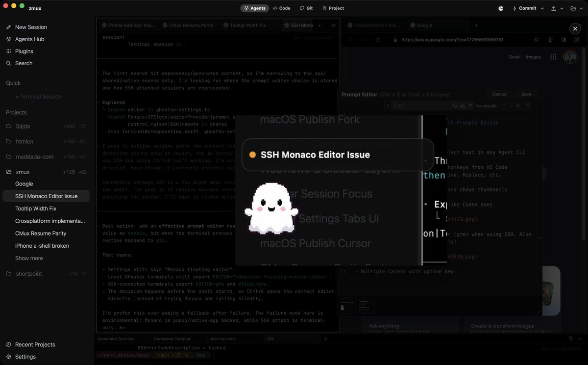The width and height of the screenshot is (588, 365).
Task: Click the Images link
Action: (x=533, y=57)
